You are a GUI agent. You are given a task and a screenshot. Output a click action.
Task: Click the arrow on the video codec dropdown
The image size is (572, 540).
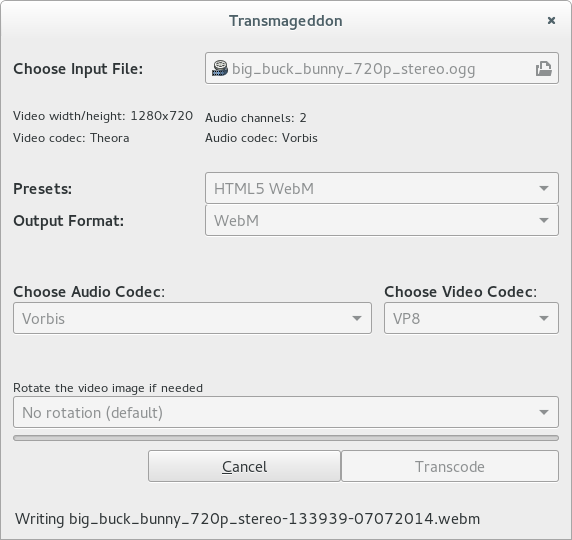(544, 318)
